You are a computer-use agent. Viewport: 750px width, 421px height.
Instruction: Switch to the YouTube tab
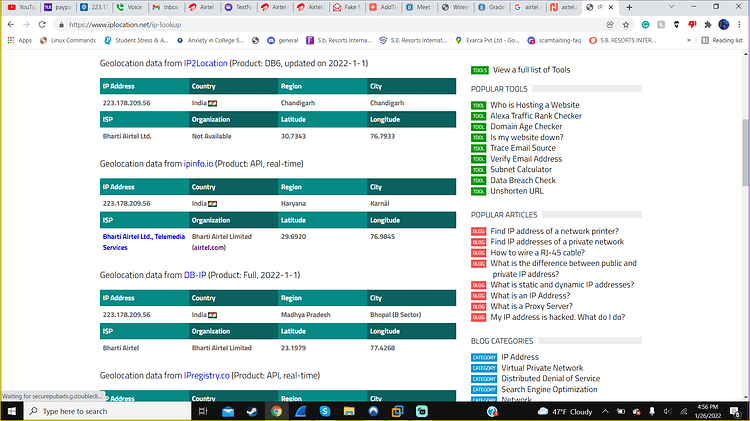pos(22,7)
